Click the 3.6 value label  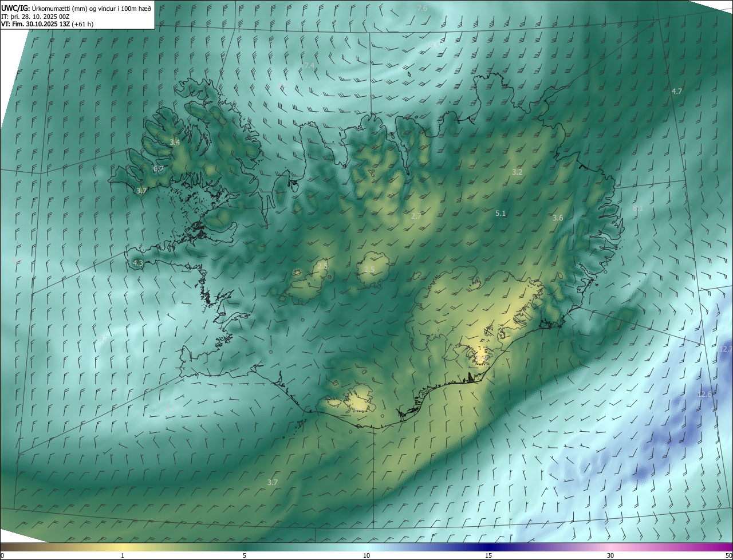click(x=558, y=218)
